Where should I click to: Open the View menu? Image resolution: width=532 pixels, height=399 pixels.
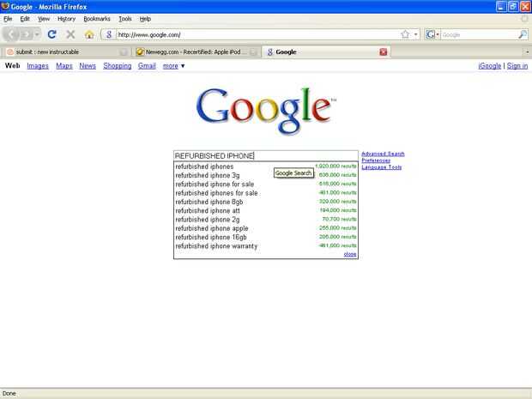pyautogui.click(x=44, y=19)
